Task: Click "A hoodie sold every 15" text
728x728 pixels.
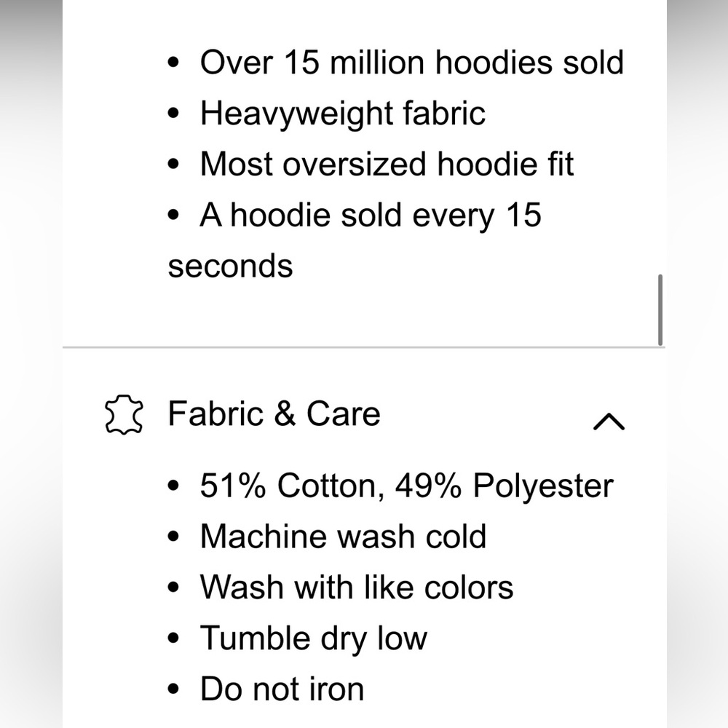Action: coord(371,215)
